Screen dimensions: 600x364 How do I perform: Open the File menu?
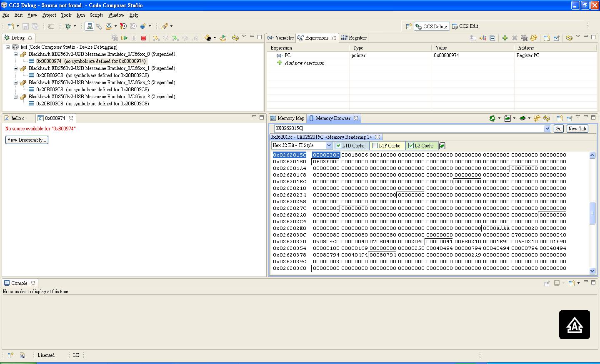point(6,15)
